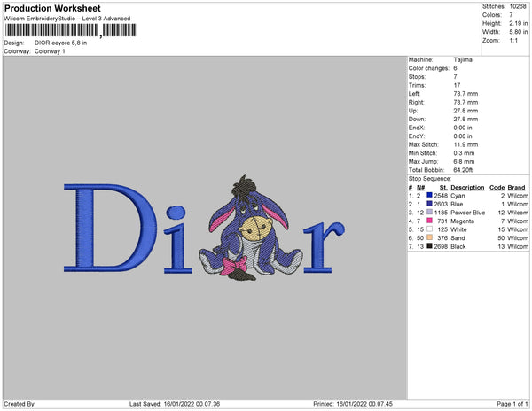The height and width of the screenshot is (411, 532).
Task: Click the EndX value 0.00 in
Action: 463,128
